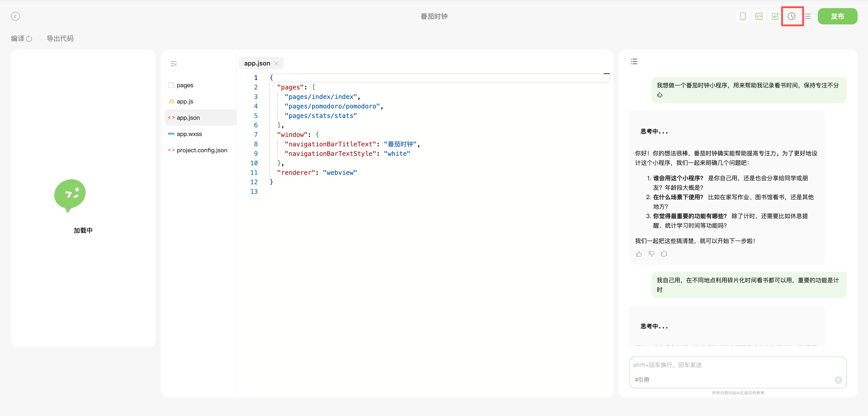Click the green 发布 publish button
This screenshot has width=868, height=416.
(x=837, y=16)
